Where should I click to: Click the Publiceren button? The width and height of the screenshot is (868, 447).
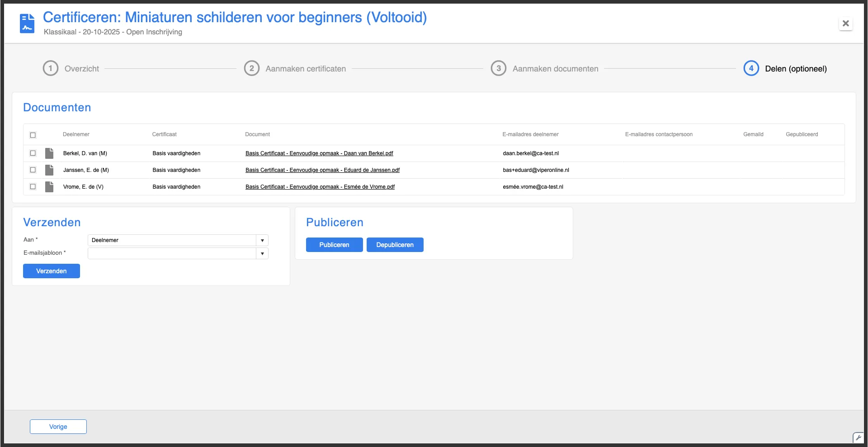tap(335, 245)
